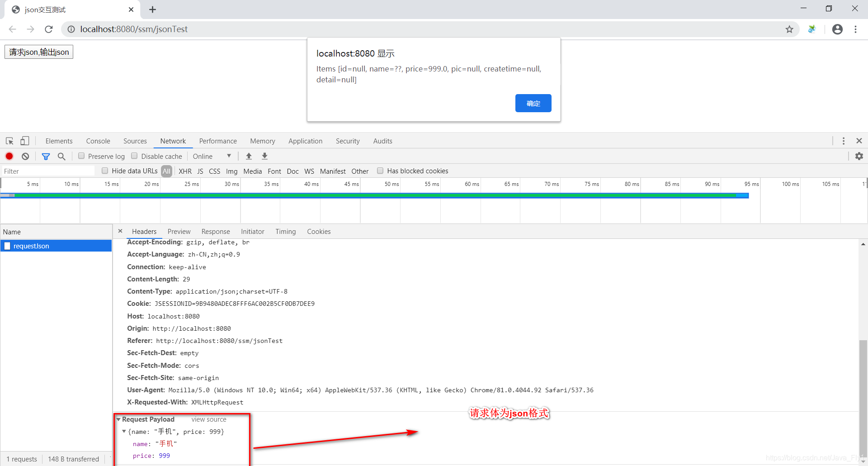Filter requests by Font type
Screen dimensions: 868x466
click(x=274, y=171)
